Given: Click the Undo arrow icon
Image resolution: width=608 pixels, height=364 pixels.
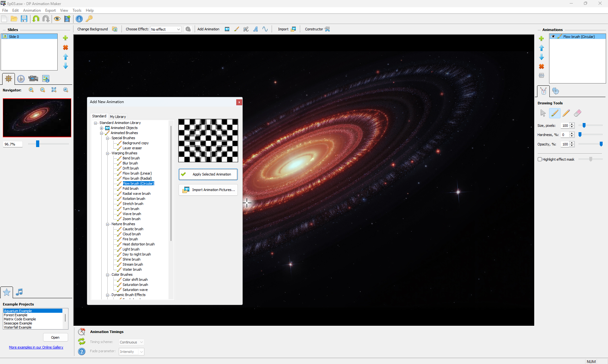Looking at the screenshot, I should (x=36, y=19).
